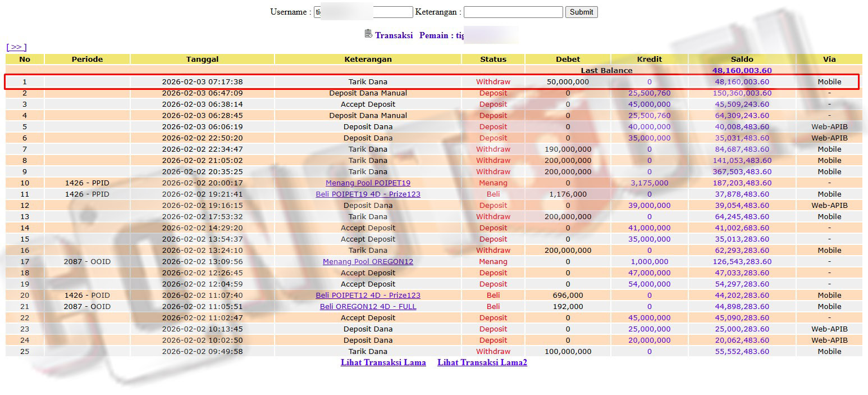
Task: Open the [ >> ] next page link
Action: [16, 47]
